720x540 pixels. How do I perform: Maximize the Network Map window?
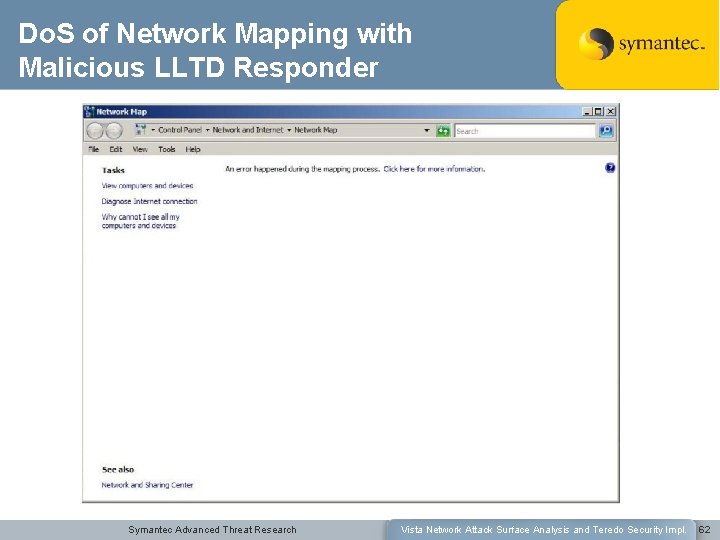coord(598,112)
